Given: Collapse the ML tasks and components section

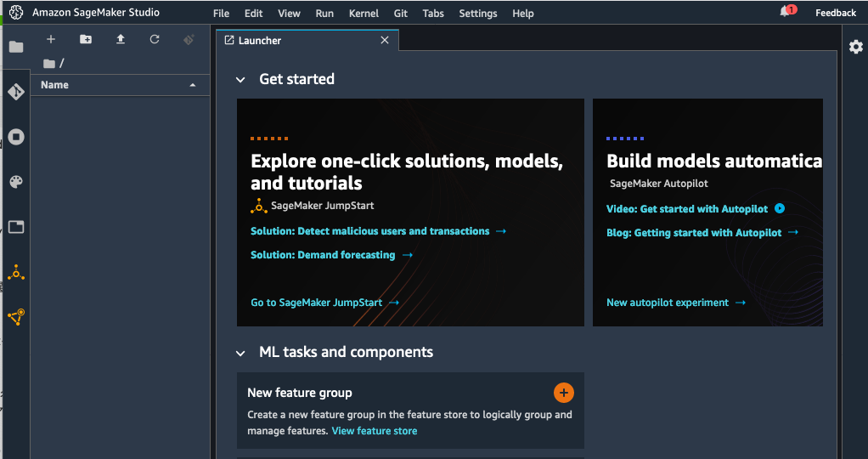Looking at the screenshot, I should (240, 353).
